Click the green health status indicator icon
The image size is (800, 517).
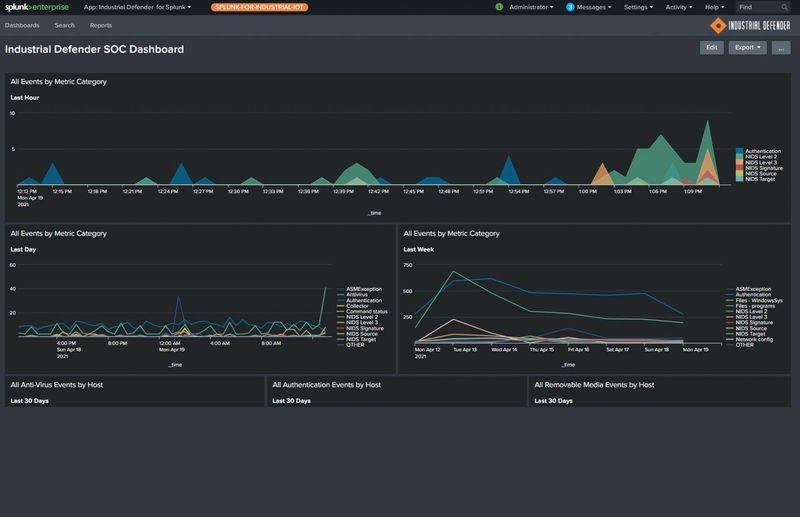coord(499,7)
